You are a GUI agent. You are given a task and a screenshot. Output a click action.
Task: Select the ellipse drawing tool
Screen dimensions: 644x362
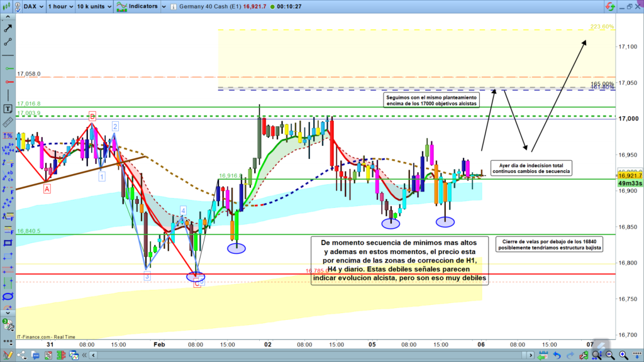8,296
